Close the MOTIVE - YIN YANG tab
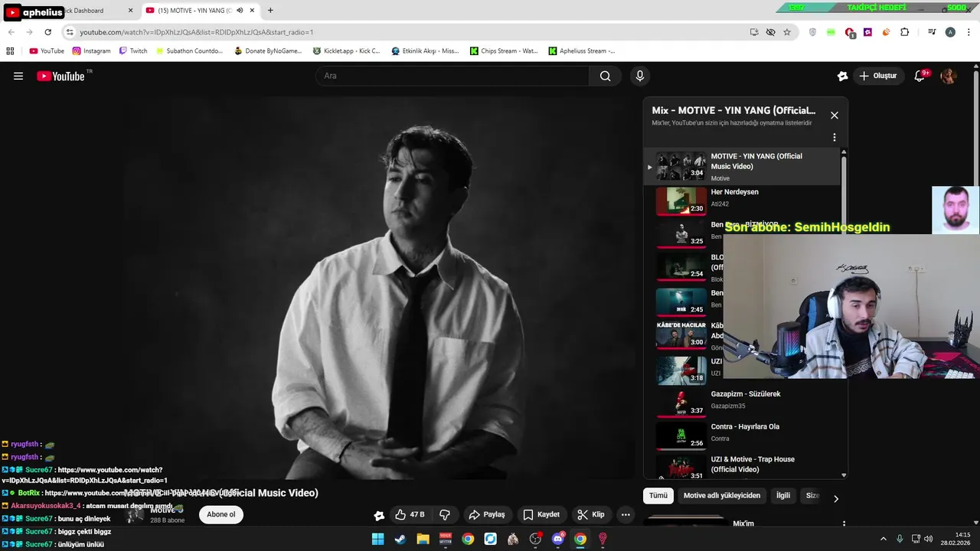The image size is (980, 551). [252, 11]
